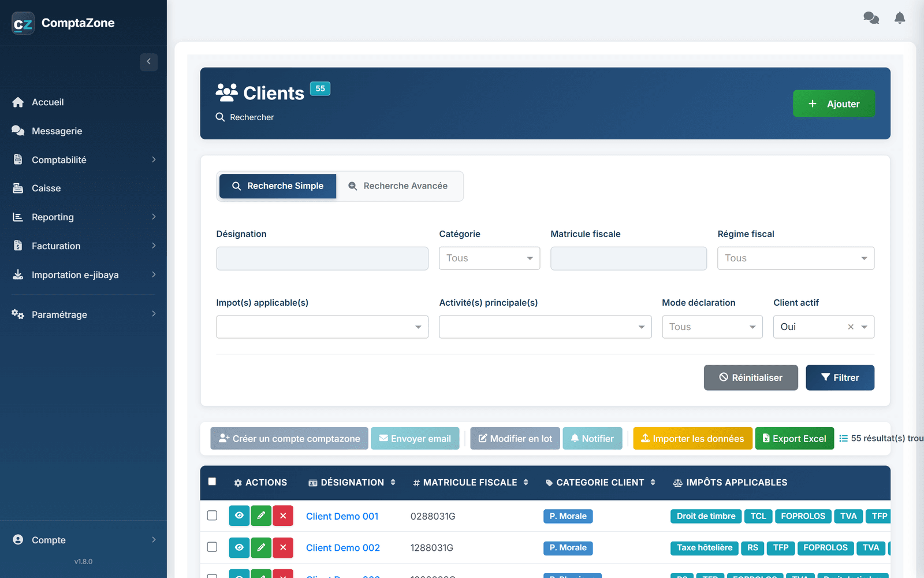Delete Client Demo 001 with red X icon
Image resolution: width=924 pixels, height=578 pixels.
(x=283, y=516)
